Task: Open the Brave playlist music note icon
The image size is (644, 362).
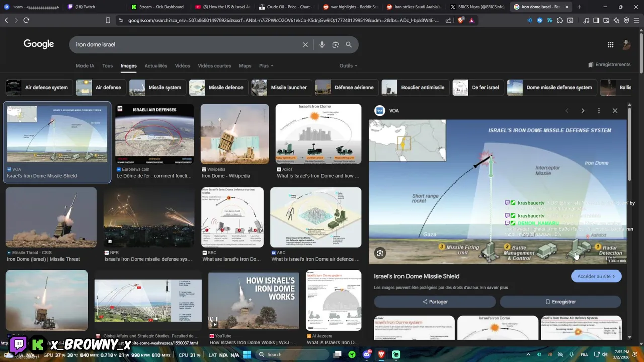Action: [x=586, y=20]
